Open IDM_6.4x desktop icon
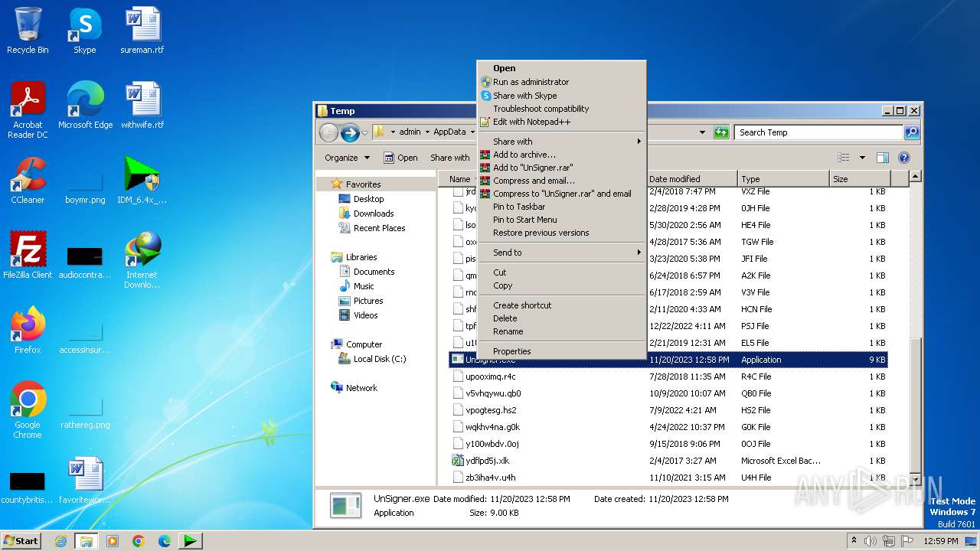 [142, 181]
